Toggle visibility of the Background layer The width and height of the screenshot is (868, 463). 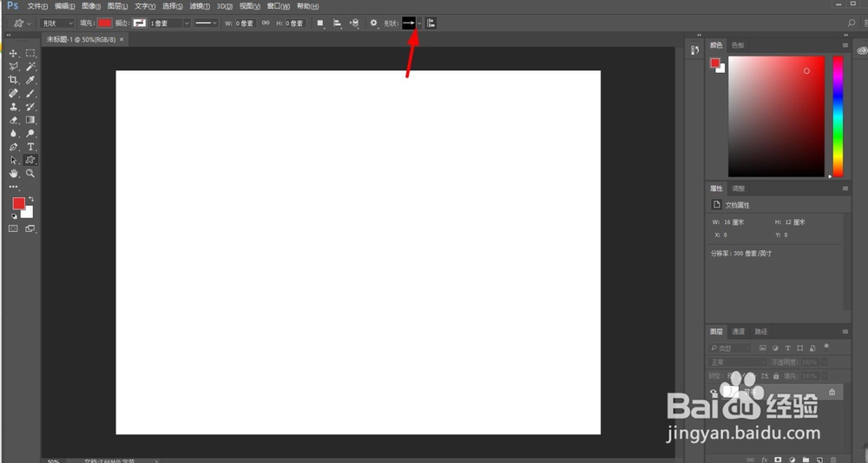(x=713, y=392)
